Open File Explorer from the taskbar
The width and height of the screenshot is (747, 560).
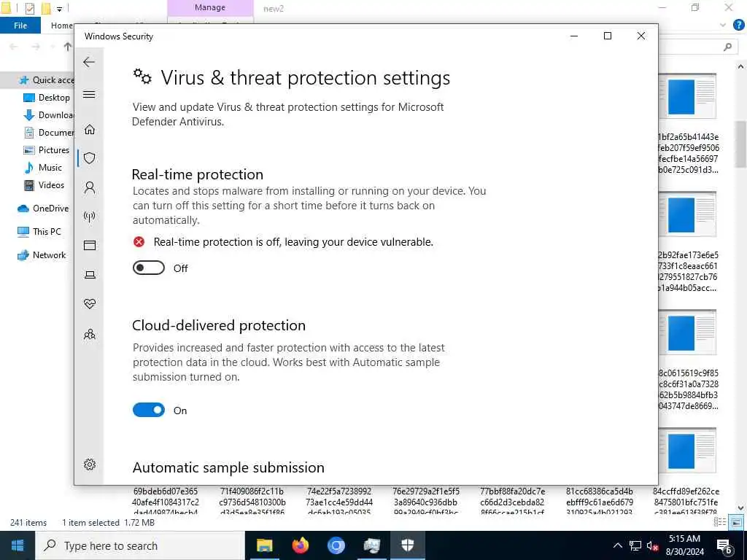(264, 545)
